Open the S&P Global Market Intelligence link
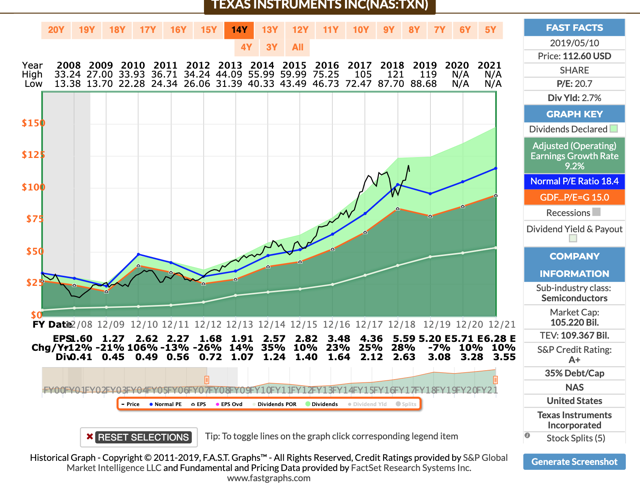Viewport: 640px width, 484px height. pyautogui.click(x=286, y=462)
